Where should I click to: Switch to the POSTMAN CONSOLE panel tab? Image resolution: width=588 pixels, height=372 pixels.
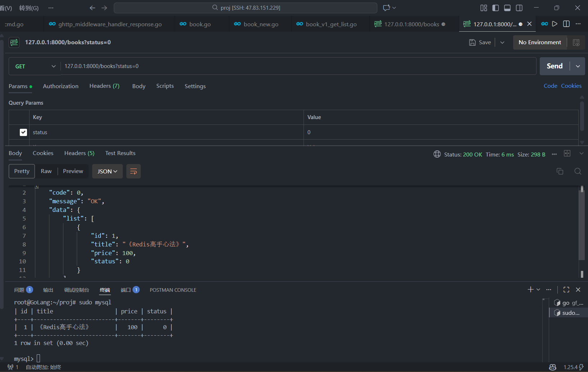pos(173,290)
